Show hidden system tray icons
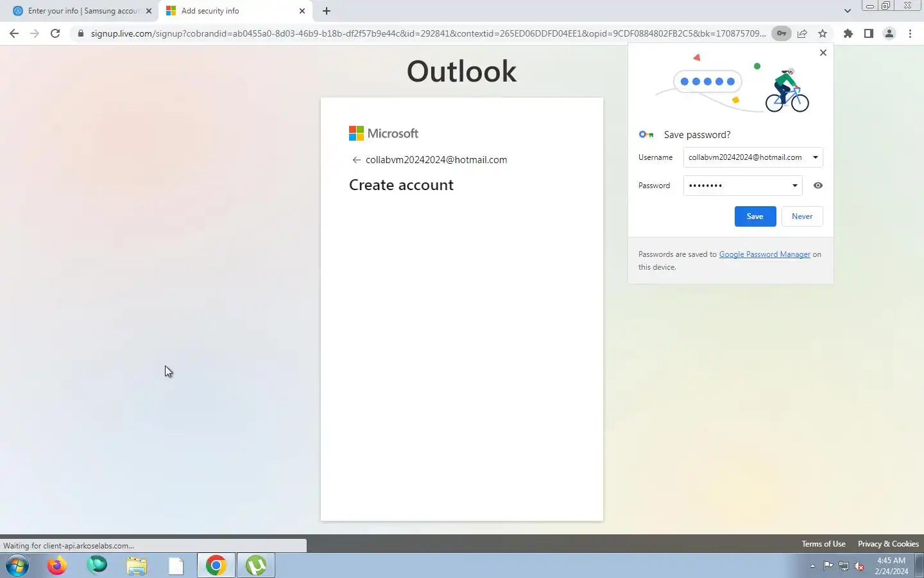The height and width of the screenshot is (578, 924). pos(812,566)
